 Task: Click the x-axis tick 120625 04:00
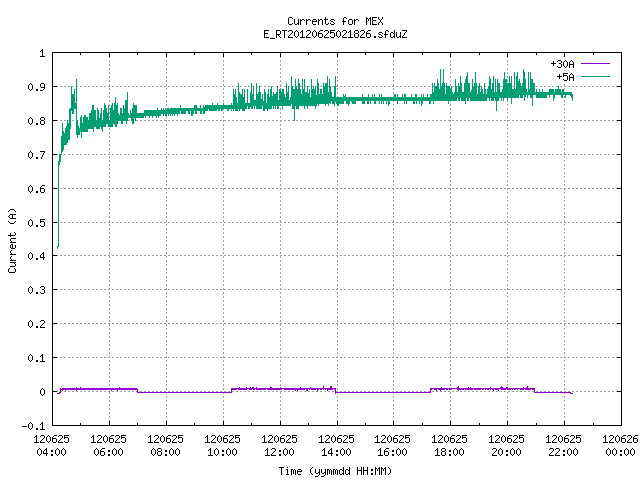(51, 446)
